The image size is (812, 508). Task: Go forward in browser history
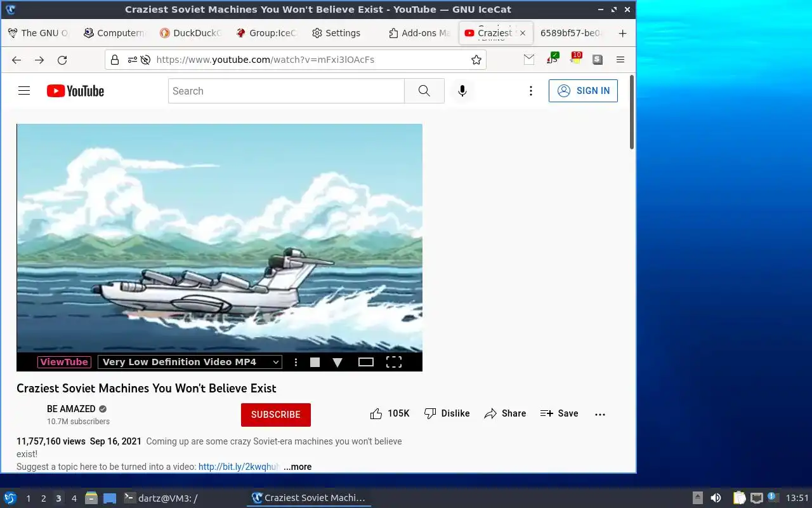39,60
